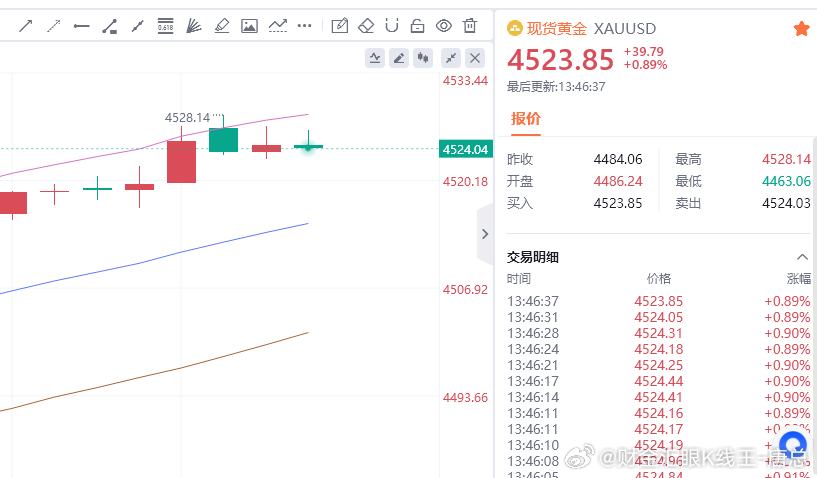Image resolution: width=817 pixels, height=478 pixels.
Task: Delete all drawings with trash icon
Action: pyautogui.click(x=470, y=25)
